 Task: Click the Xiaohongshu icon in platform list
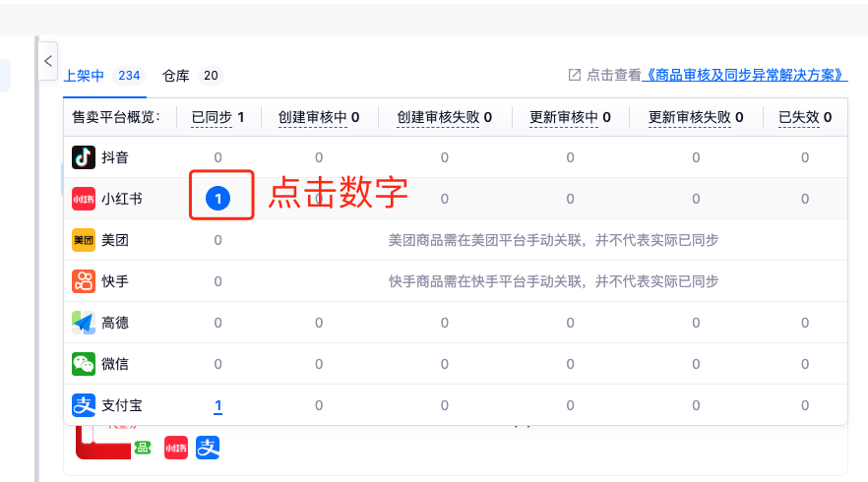(x=84, y=199)
